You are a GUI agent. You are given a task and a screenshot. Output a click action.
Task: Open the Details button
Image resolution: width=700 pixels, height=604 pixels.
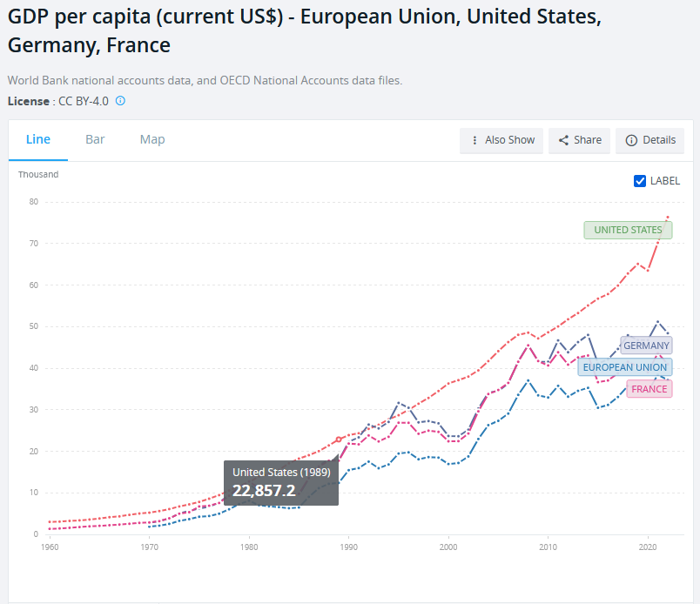click(x=650, y=140)
